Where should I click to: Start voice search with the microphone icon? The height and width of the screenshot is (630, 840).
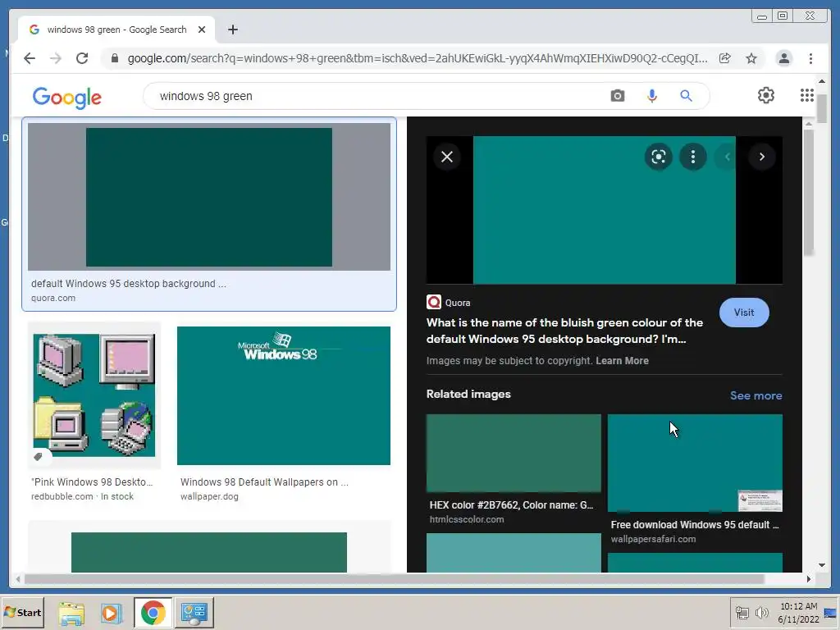point(652,96)
